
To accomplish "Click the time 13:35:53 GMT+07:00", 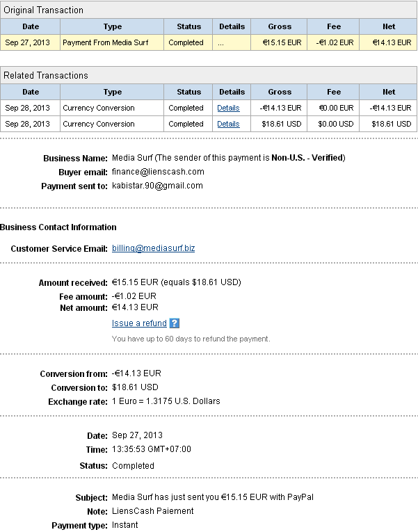I will pyautogui.click(x=152, y=449).
